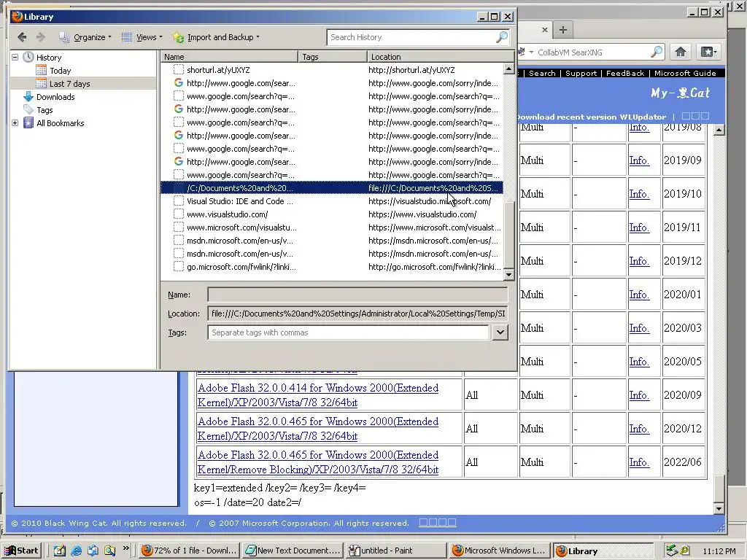
Task: Click page icon beside Visual Studio: IDE entry
Action: 179,201
